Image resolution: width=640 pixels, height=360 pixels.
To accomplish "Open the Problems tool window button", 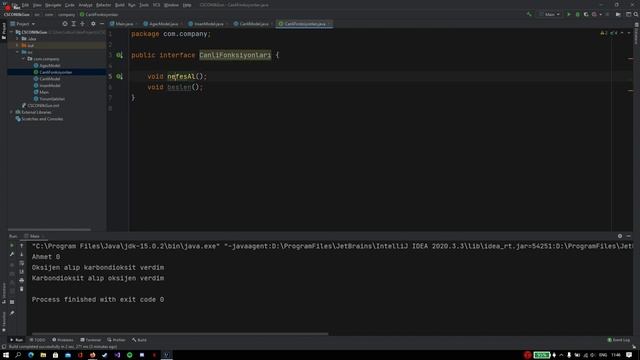I will click(x=63, y=340).
